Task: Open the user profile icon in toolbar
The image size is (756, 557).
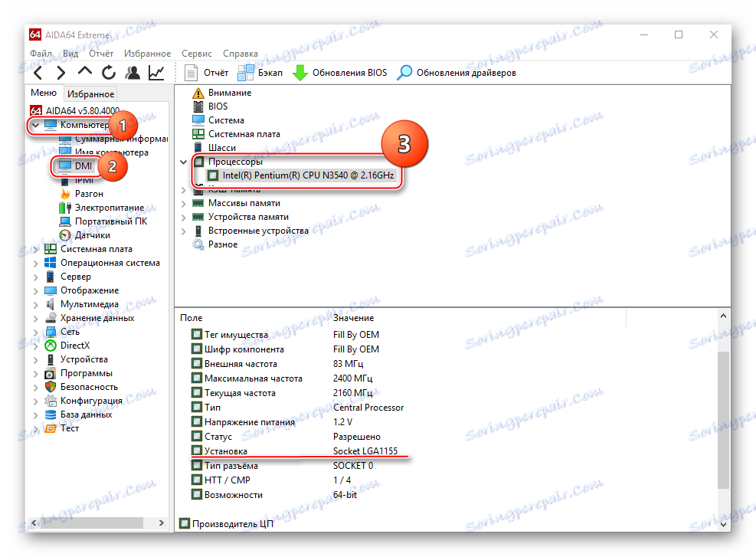Action: (133, 73)
